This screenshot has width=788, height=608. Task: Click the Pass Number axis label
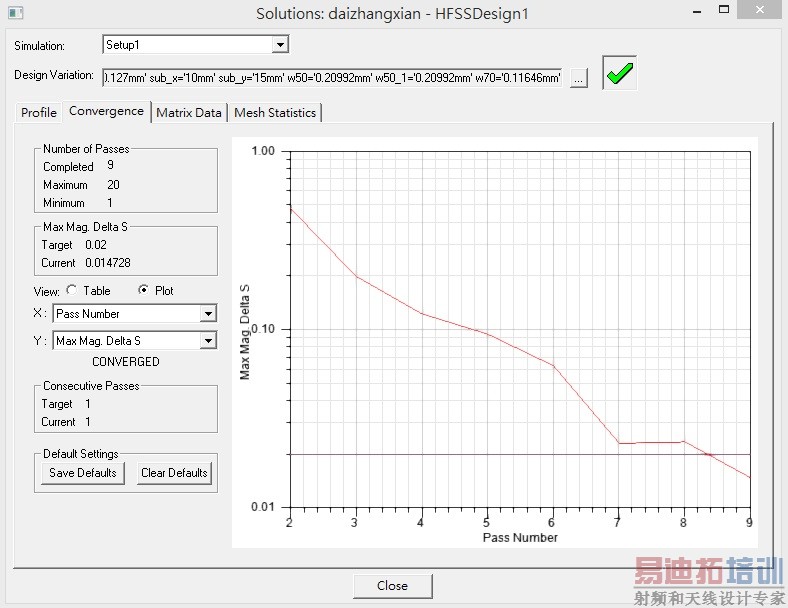pyautogui.click(x=520, y=538)
